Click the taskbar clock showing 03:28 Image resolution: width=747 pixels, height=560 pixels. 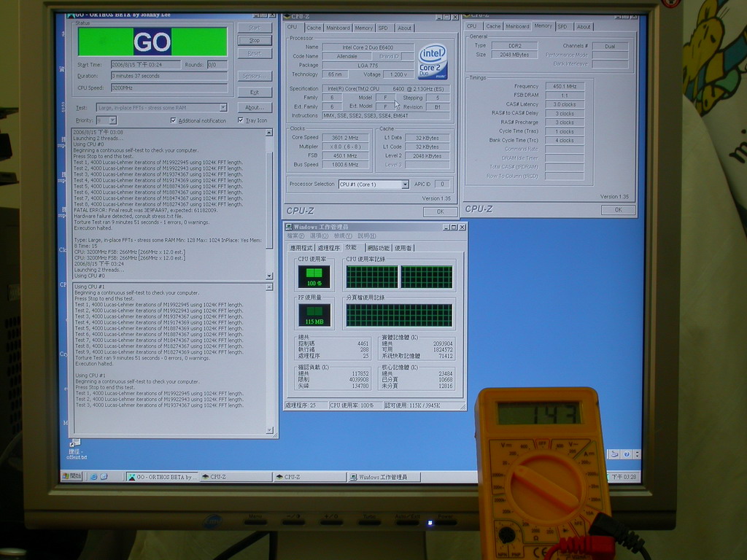624,477
